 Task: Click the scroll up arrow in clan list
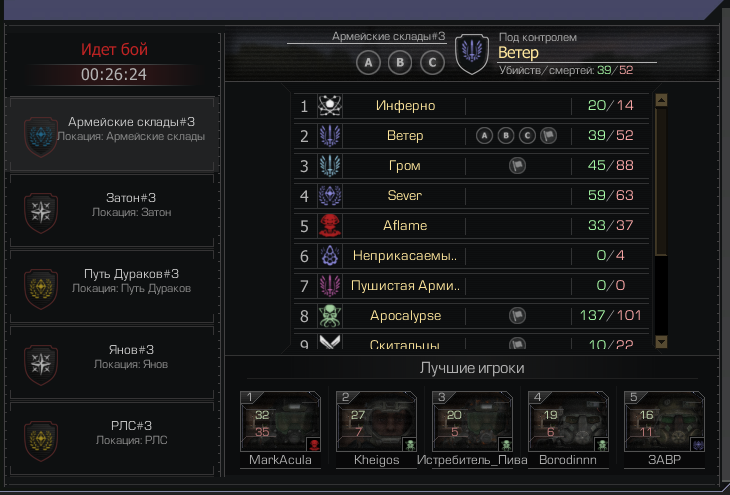click(x=661, y=100)
